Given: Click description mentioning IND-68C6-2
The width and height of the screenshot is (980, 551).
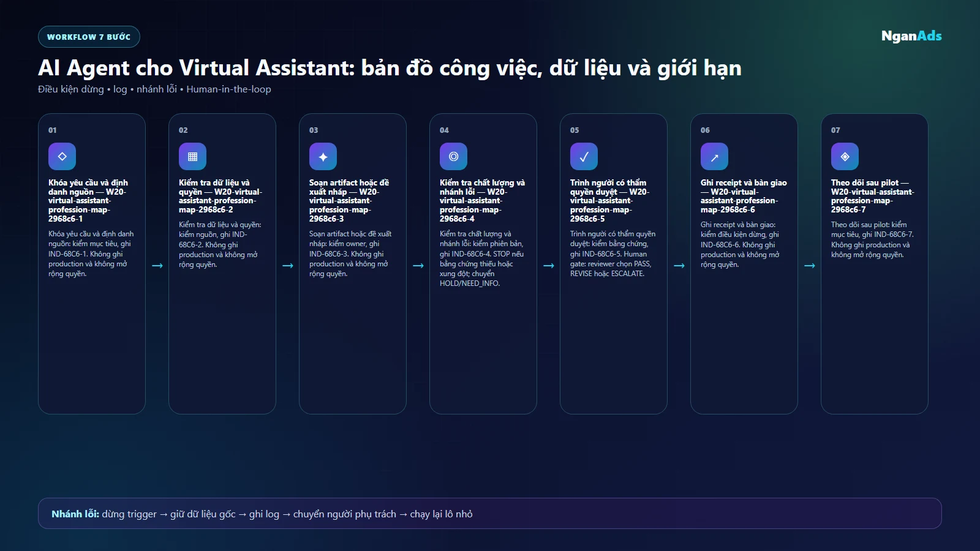Looking at the screenshot, I should click(x=220, y=245).
